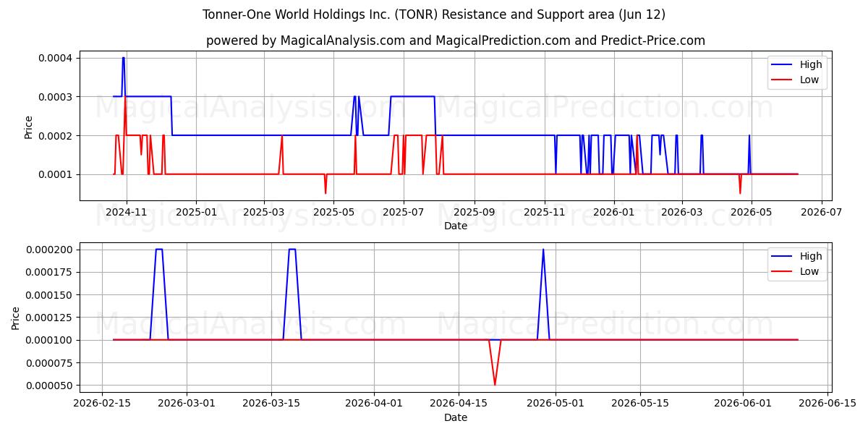Click the 0.0001 y-axis label in top chart
Image resolution: width=868 pixels, height=434 pixels.
[x=54, y=175]
